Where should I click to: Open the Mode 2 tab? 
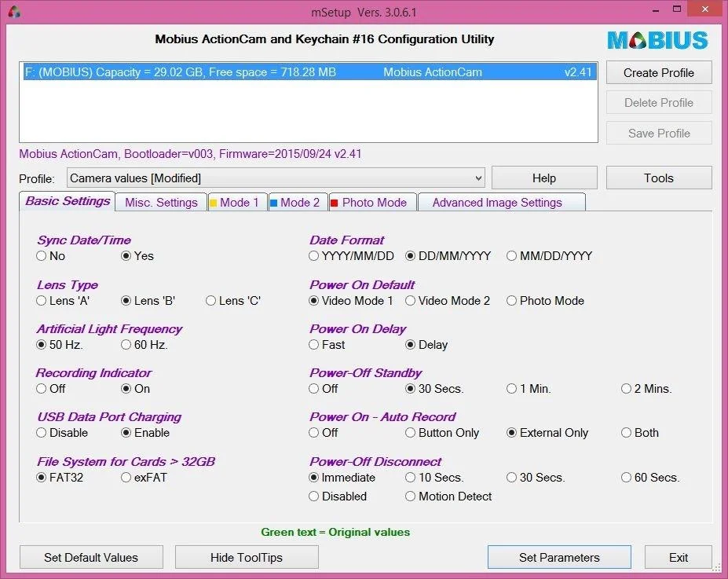(x=298, y=203)
